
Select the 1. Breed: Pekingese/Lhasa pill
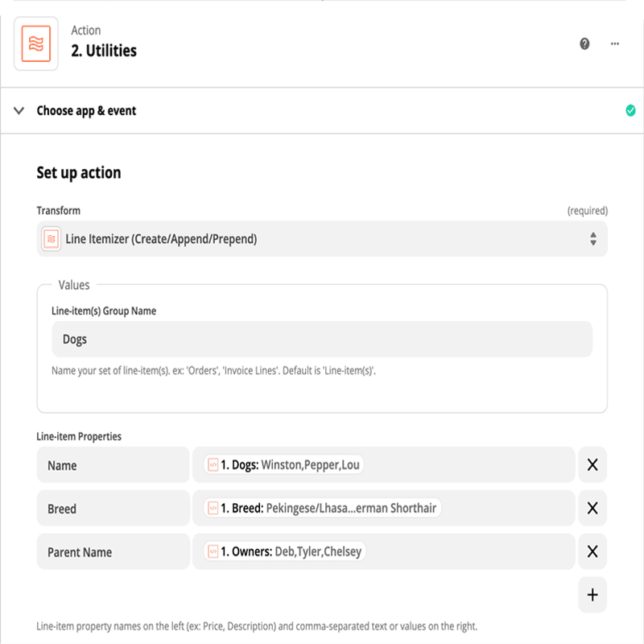click(x=323, y=508)
